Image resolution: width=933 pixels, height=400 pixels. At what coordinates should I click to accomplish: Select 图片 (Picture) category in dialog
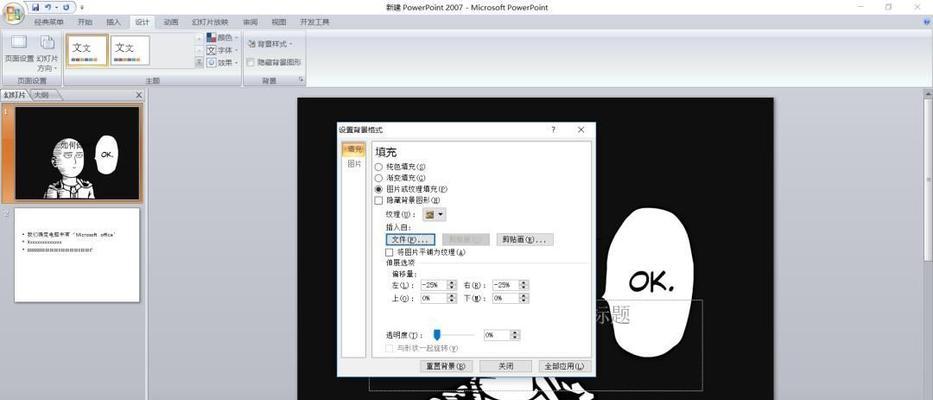354,164
